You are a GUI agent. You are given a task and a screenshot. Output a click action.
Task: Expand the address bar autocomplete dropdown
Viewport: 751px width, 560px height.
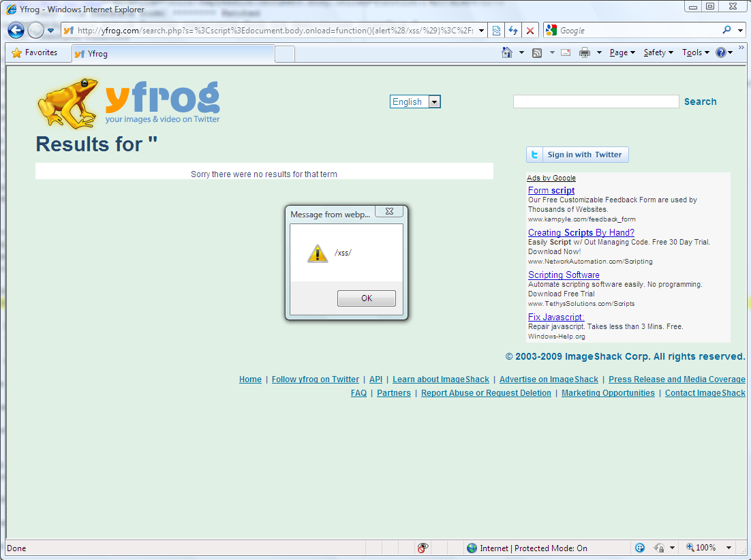click(x=481, y=31)
